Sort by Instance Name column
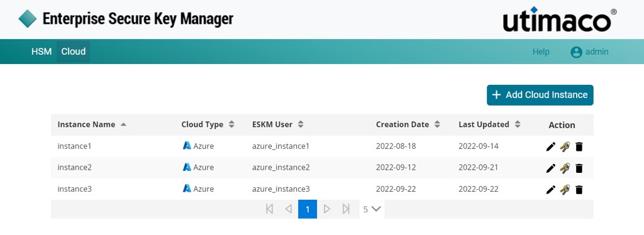The image size is (644, 235). (x=92, y=124)
